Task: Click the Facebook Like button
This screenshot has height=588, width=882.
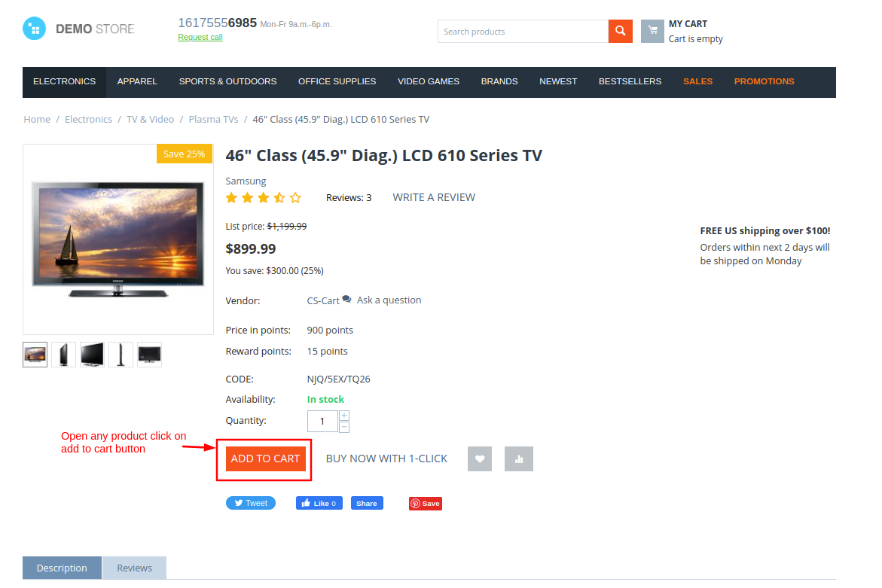Action: click(319, 503)
